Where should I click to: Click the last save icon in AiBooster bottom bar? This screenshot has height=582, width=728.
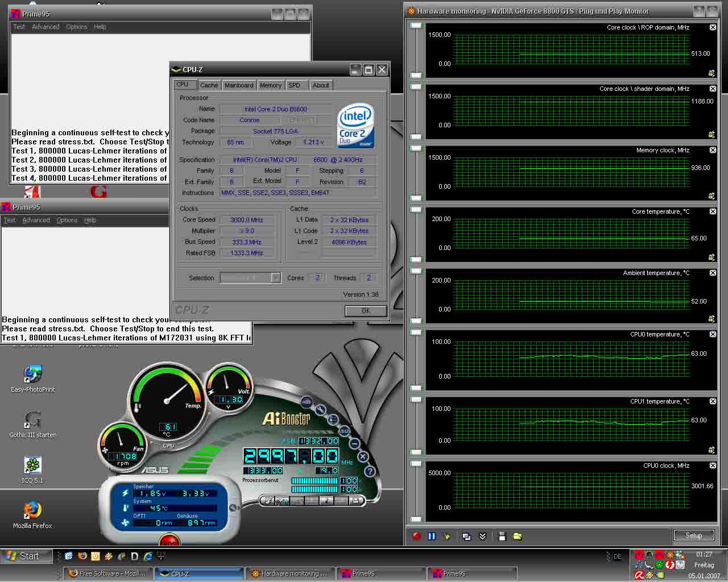pos(356,501)
